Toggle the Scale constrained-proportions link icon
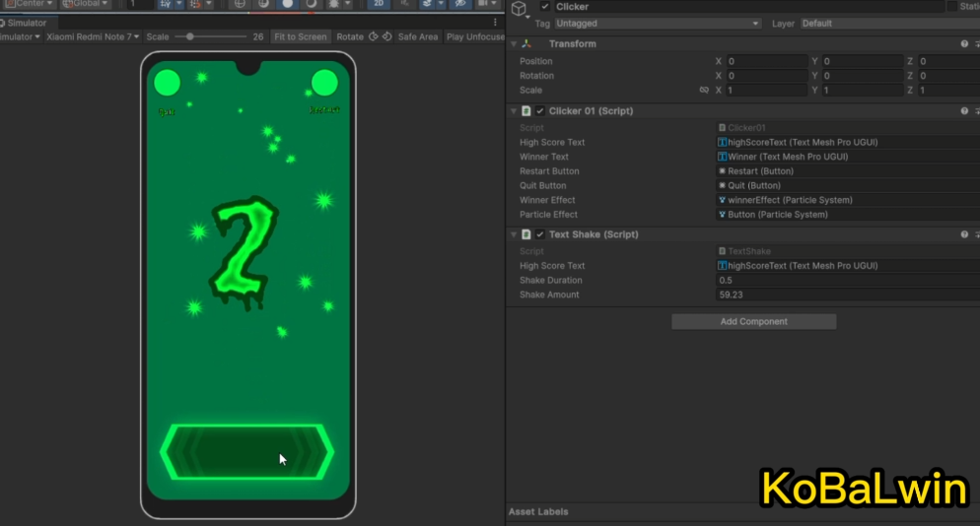 click(704, 90)
